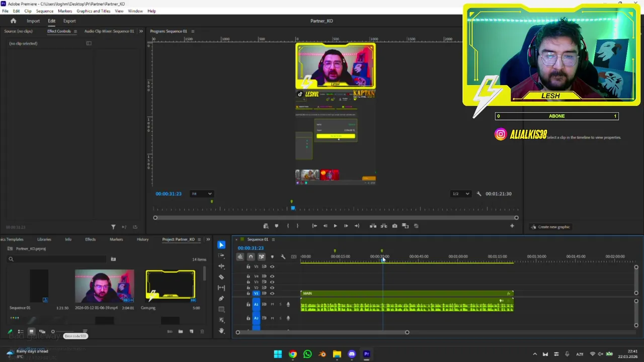Screen dimensions: 644x362
Task: Open timeline Sequence 01 panel menu
Action: click(273, 239)
